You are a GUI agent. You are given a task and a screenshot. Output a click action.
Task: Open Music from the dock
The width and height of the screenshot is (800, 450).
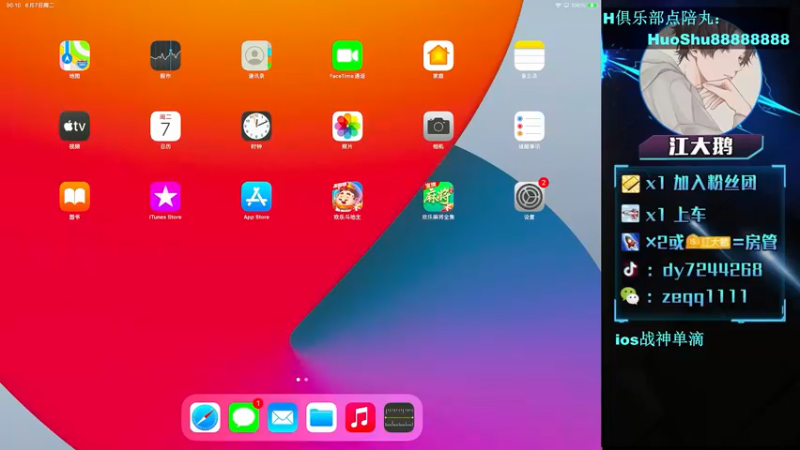tap(360, 417)
